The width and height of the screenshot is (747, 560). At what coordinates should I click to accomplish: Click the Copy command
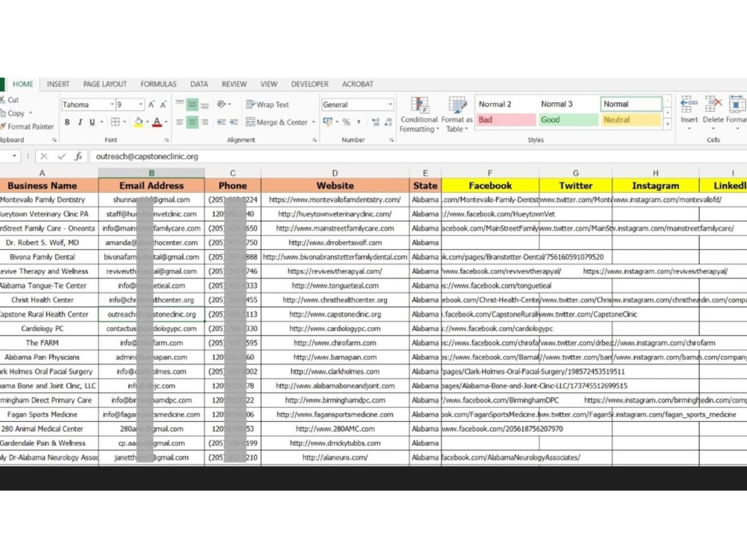(12, 113)
